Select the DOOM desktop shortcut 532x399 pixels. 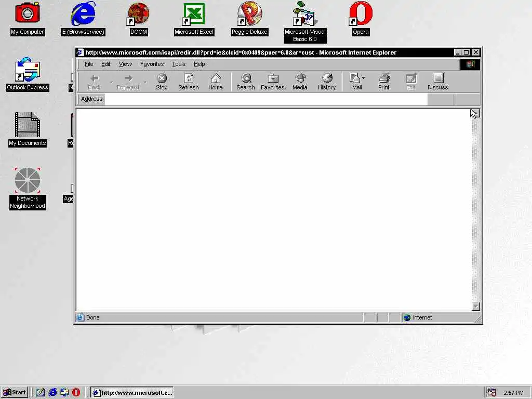[138, 19]
